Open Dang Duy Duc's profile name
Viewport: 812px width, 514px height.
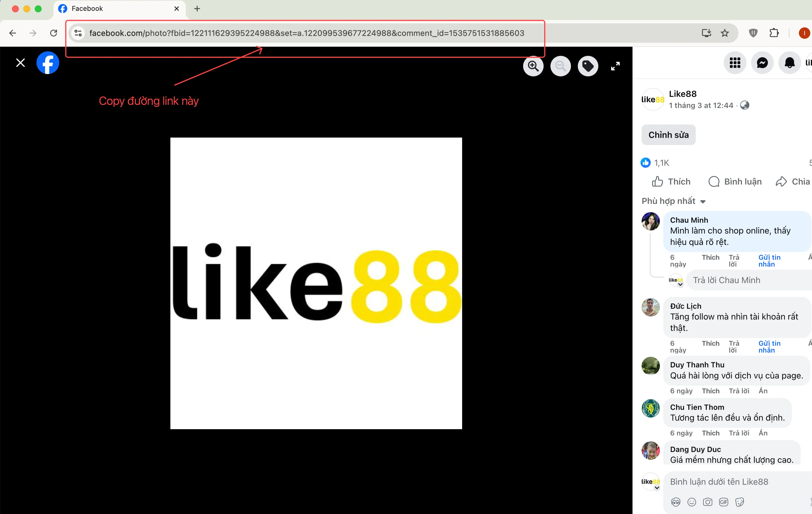(x=695, y=449)
